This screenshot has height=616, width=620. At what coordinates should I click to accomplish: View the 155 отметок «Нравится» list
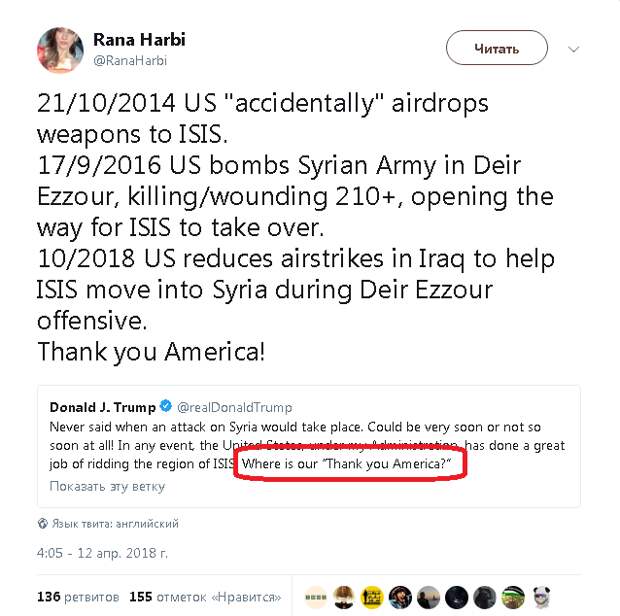click(205, 597)
